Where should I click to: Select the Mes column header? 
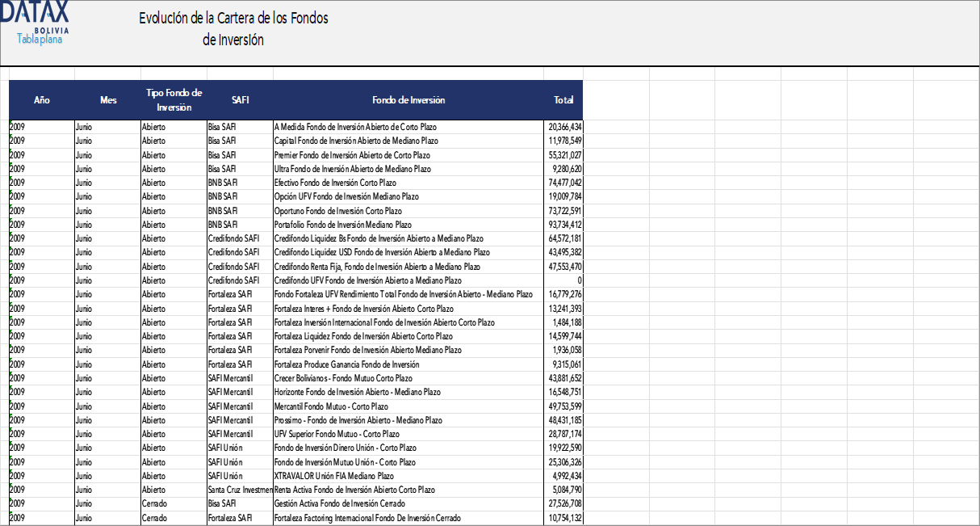pyautogui.click(x=108, y=100)
